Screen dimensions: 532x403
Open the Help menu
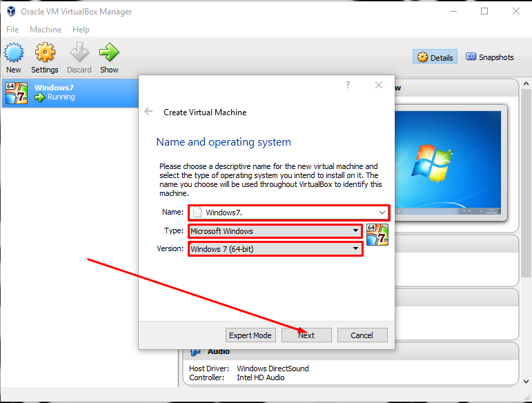[x=81, y=30]
